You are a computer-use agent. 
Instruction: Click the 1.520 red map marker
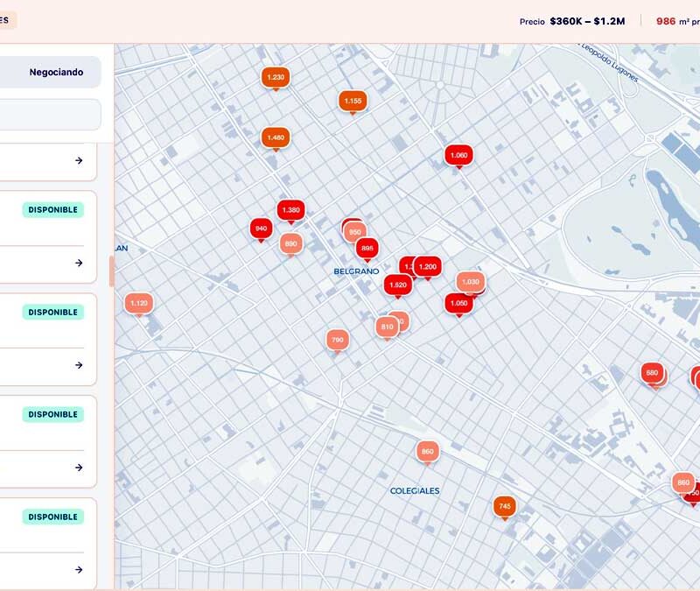click(x=397, y=285)
